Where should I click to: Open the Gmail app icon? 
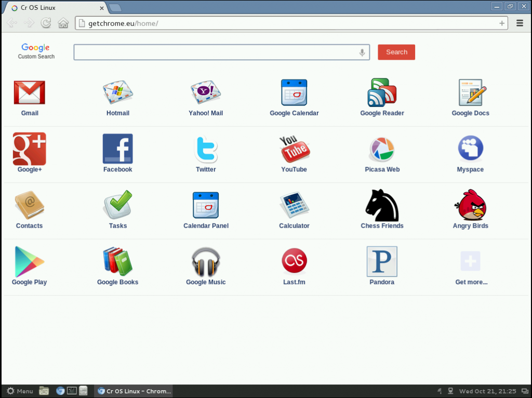point(30,92)
